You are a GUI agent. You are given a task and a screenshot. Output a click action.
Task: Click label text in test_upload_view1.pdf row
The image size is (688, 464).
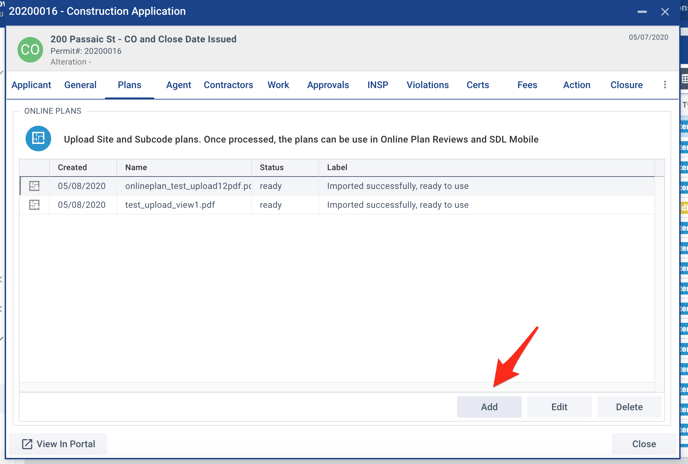coord(398,205)
